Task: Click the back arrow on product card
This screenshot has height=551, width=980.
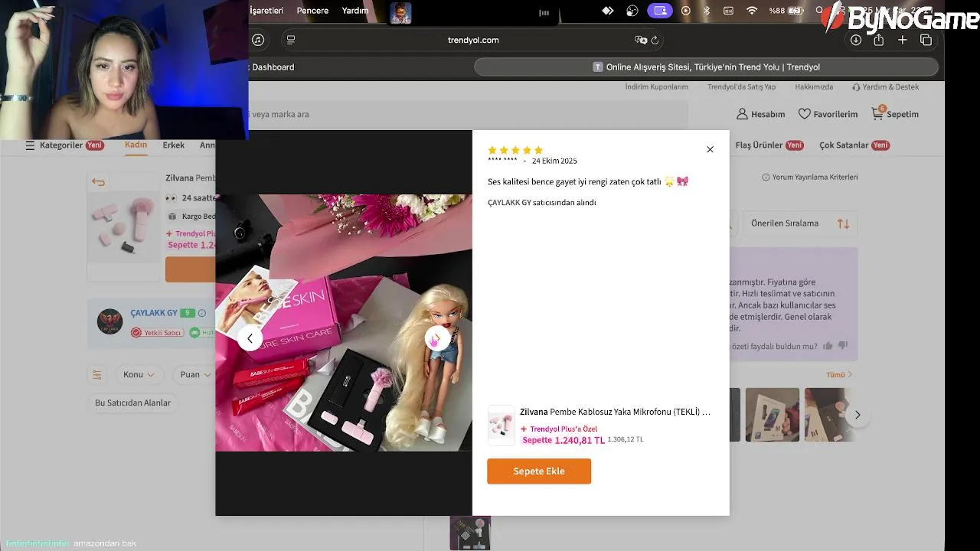Action: point(98,182)
